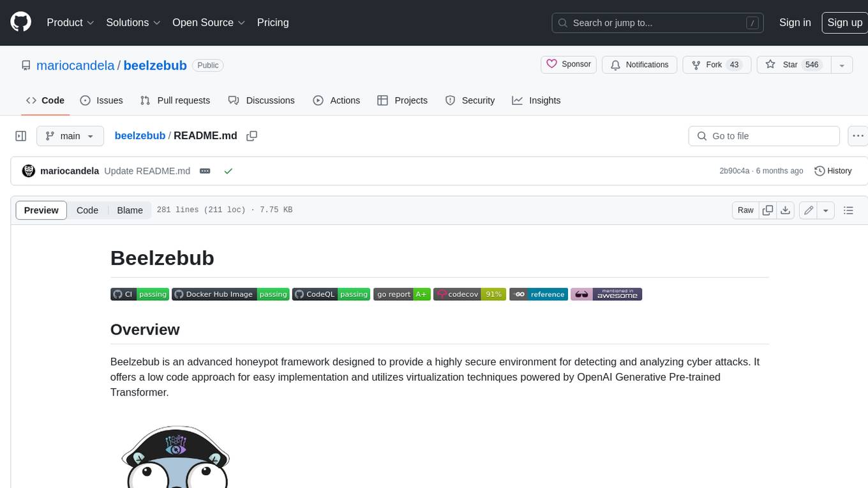This screenshot has width=868, height=488.
Task: Switch to the Actions tab
Action: [336, 100]
